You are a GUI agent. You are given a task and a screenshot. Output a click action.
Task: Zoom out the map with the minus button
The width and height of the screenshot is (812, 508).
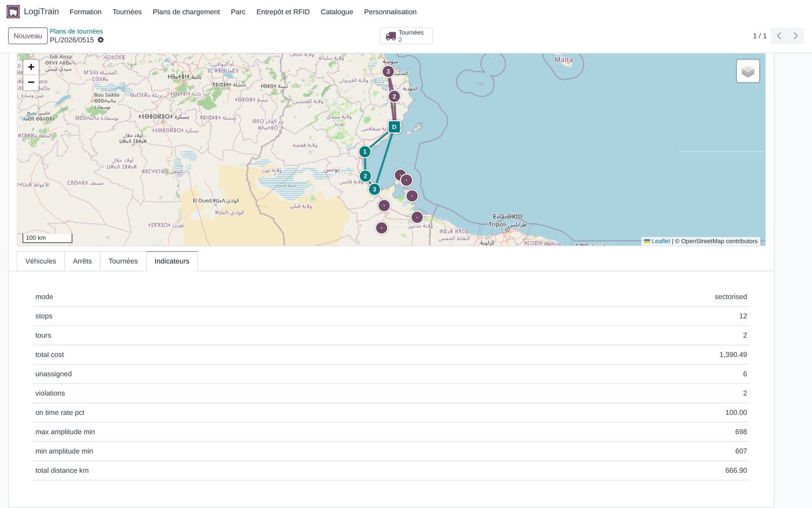click(31, 82)
